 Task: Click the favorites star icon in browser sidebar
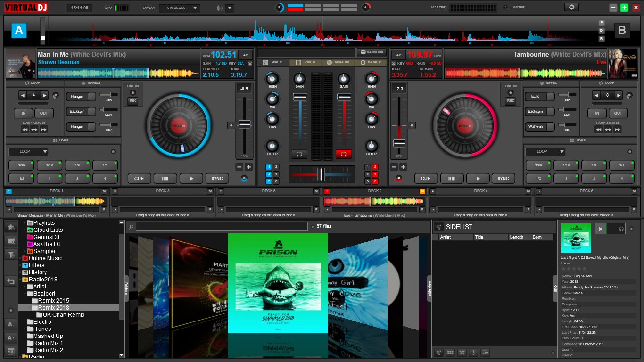pos(10,227)
